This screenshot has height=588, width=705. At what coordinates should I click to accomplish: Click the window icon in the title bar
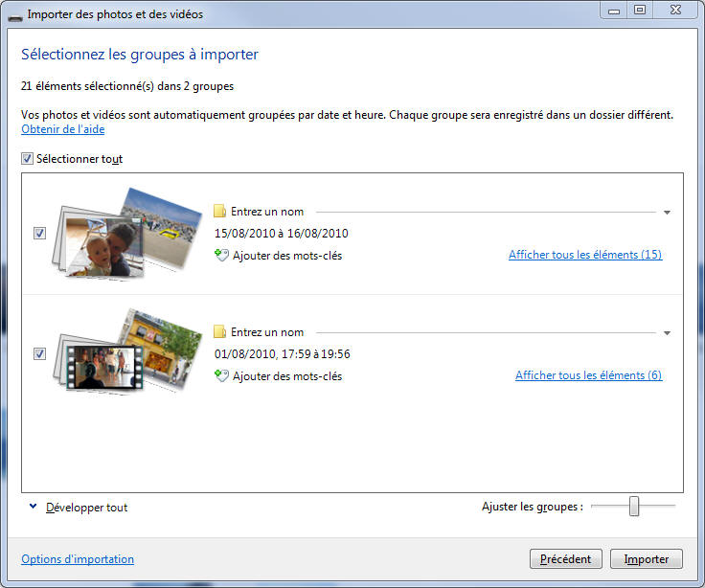(x=13, y=14)
